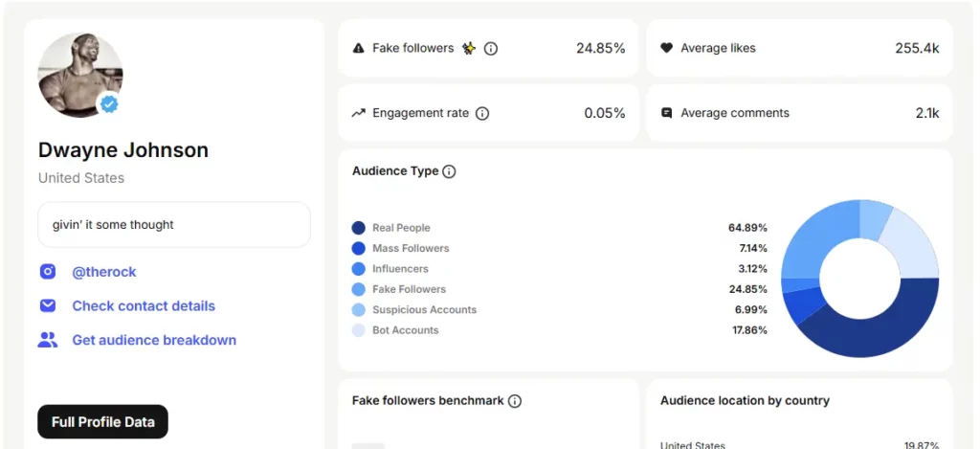Open Get audience breakdown link
Screen dimensions: 980x449
pyautogui.click(x=154, y=340)
